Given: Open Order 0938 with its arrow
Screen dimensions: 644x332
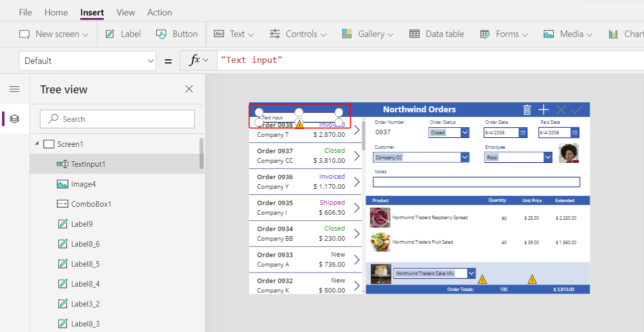Looking at the screenshot, I should pos(357,130).
